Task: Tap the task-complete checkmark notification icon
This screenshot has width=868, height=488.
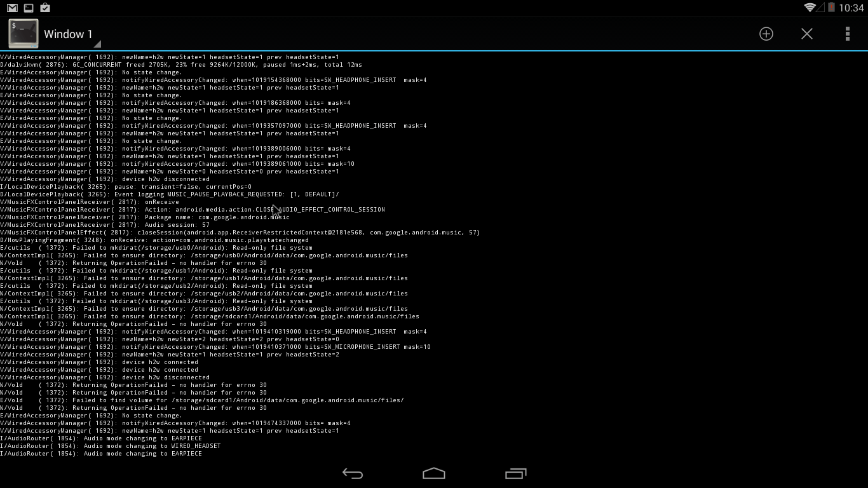Action: tap(44, 8)
